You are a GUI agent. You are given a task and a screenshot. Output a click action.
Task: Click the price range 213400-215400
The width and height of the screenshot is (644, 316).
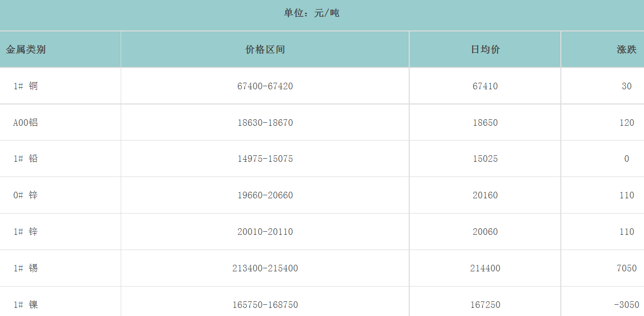(265, 268)
